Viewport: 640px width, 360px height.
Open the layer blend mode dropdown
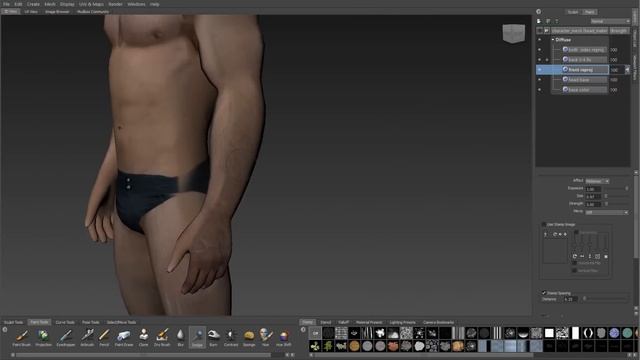610,21
